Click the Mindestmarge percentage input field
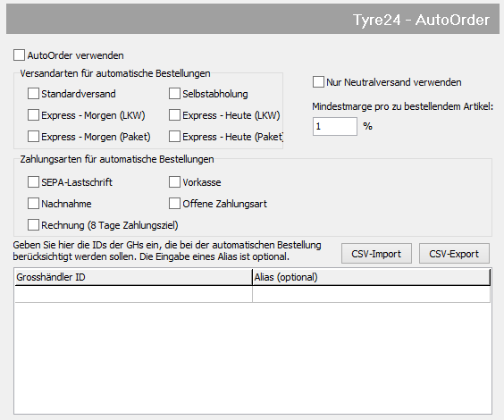The height and width of the screenshot is (420, 504). pyautogui.click(x=335, y=126)
